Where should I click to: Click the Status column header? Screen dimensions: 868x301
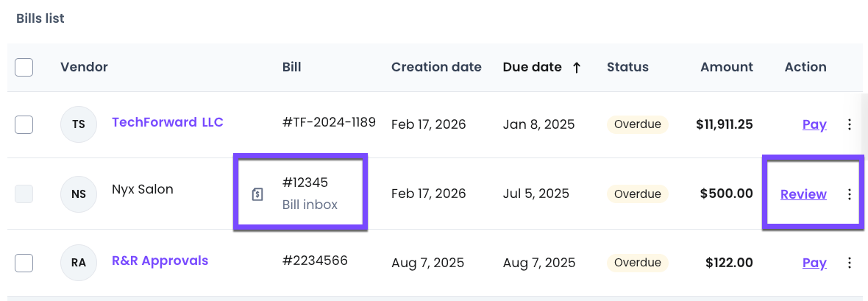click(627, 67)
